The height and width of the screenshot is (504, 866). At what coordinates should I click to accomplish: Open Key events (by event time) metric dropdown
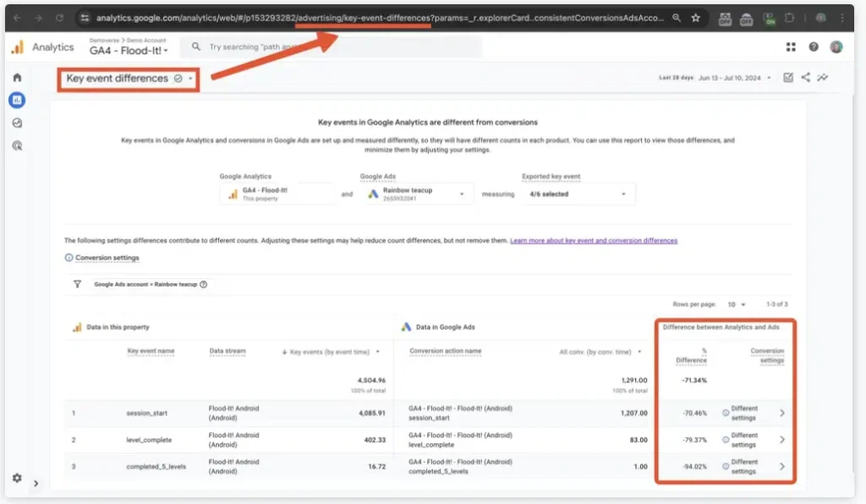point(378,352)
